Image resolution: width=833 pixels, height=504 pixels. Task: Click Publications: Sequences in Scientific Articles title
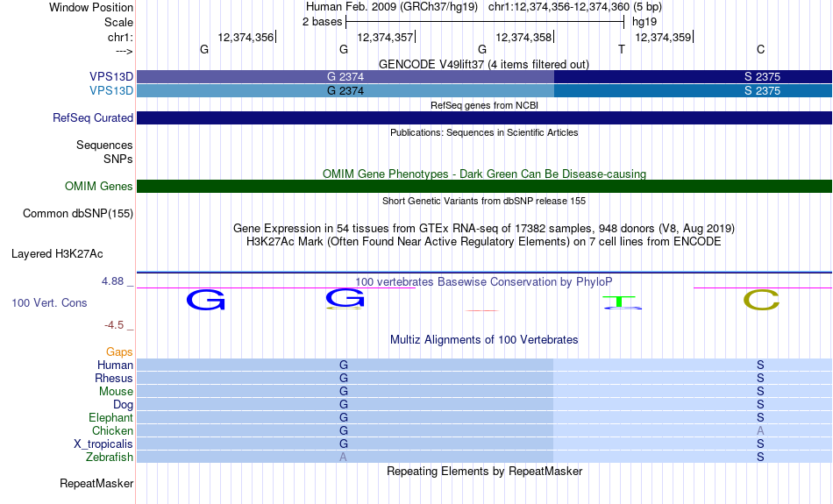coord(484,132)
